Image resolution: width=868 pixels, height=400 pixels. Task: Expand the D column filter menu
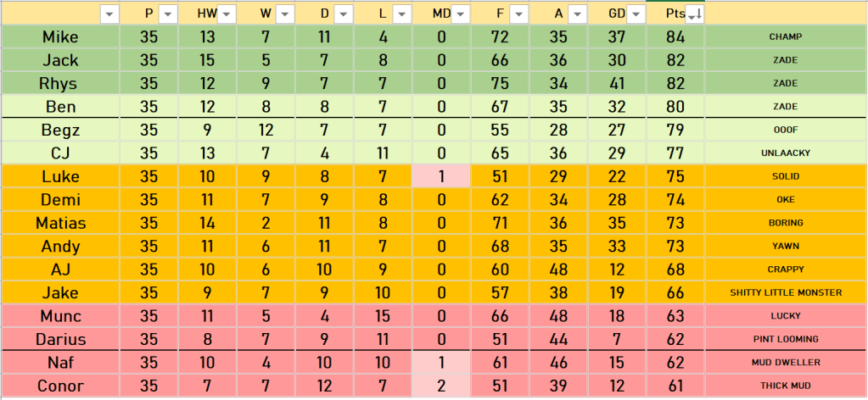344,14
